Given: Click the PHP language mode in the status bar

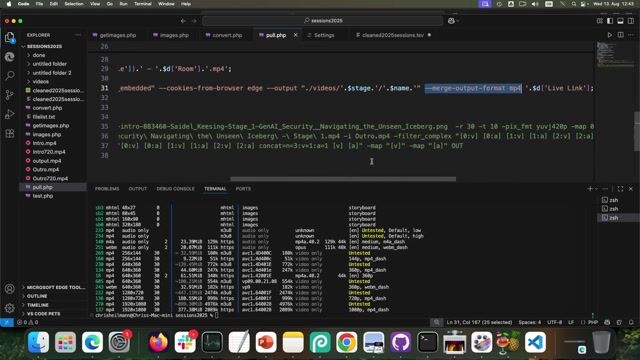Looking at the screenshot, I should tap(593, 322).
